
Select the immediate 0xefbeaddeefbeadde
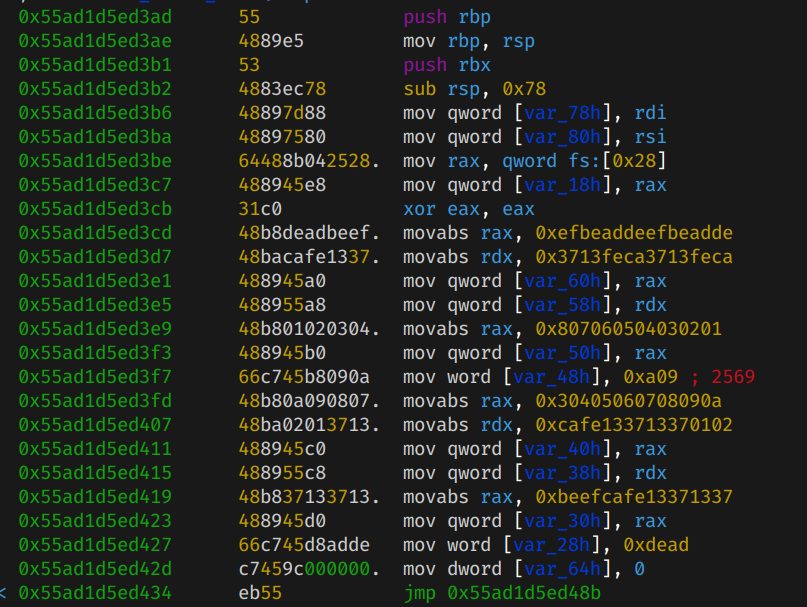[634, 233]
